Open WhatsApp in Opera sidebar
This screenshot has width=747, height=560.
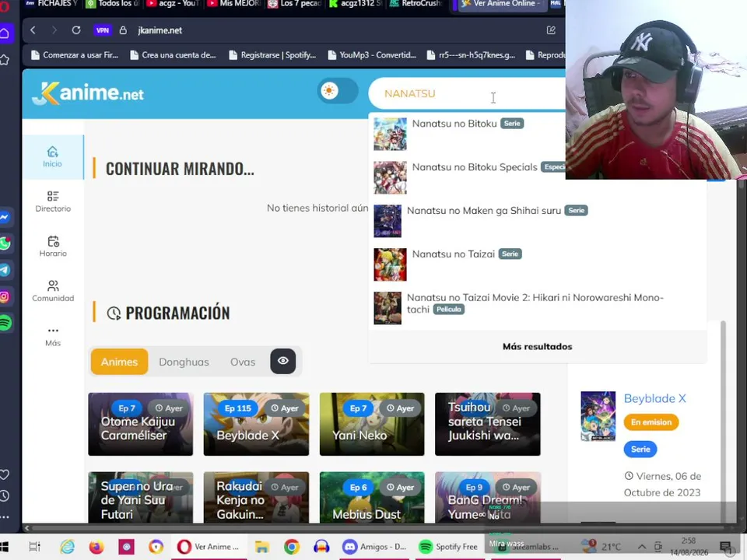(x=5, y=243)
